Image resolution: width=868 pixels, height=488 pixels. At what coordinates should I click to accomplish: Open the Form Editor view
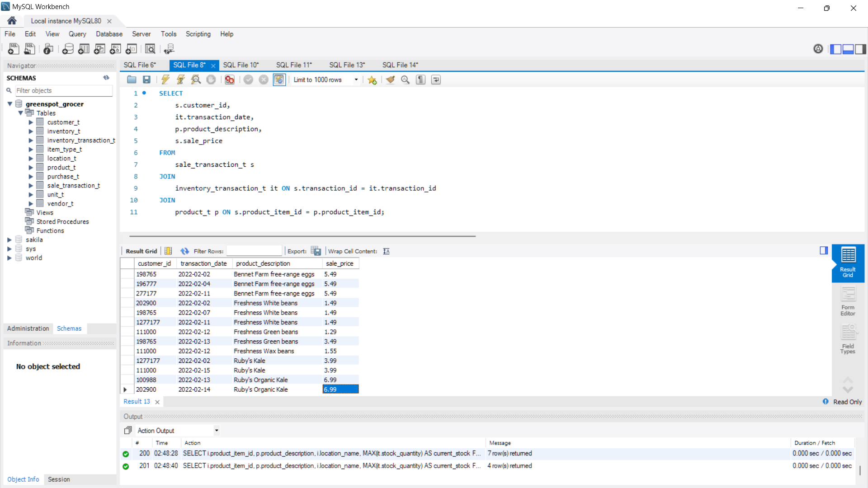click(x=848, y=302)
